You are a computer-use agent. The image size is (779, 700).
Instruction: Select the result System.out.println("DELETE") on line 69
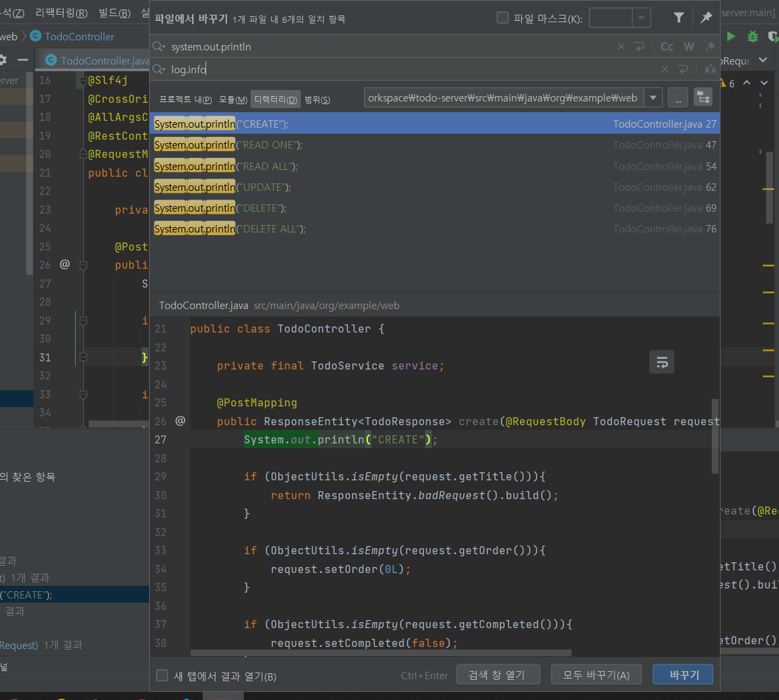(434, 208)
